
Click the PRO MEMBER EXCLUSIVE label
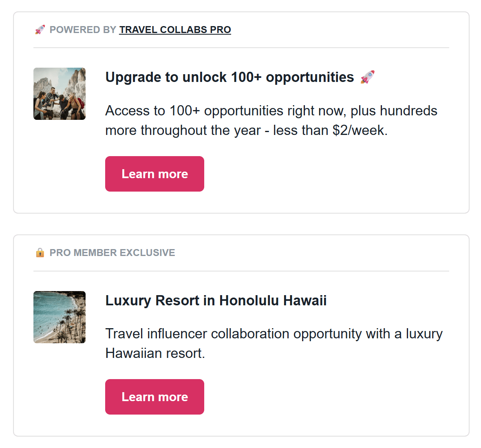pos(112,253)
